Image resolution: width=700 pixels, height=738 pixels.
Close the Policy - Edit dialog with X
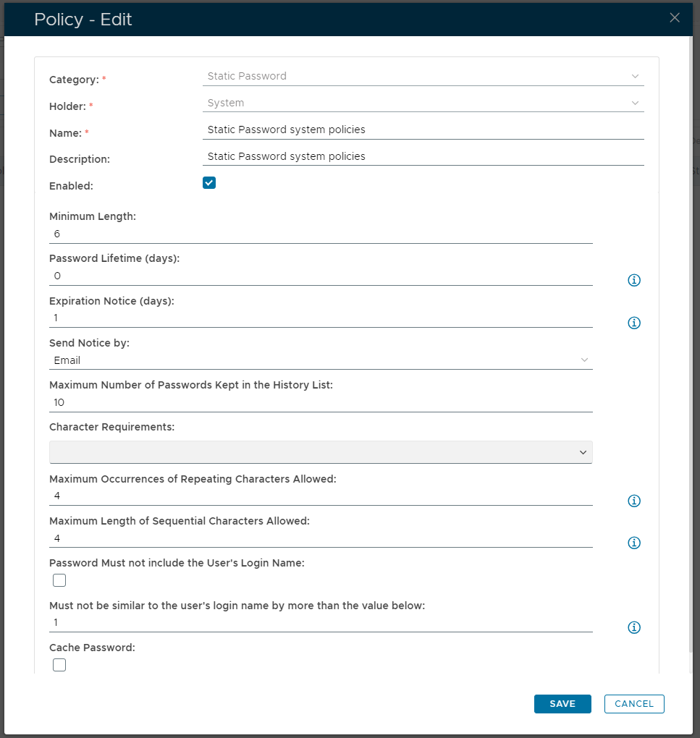click(675, 18)
